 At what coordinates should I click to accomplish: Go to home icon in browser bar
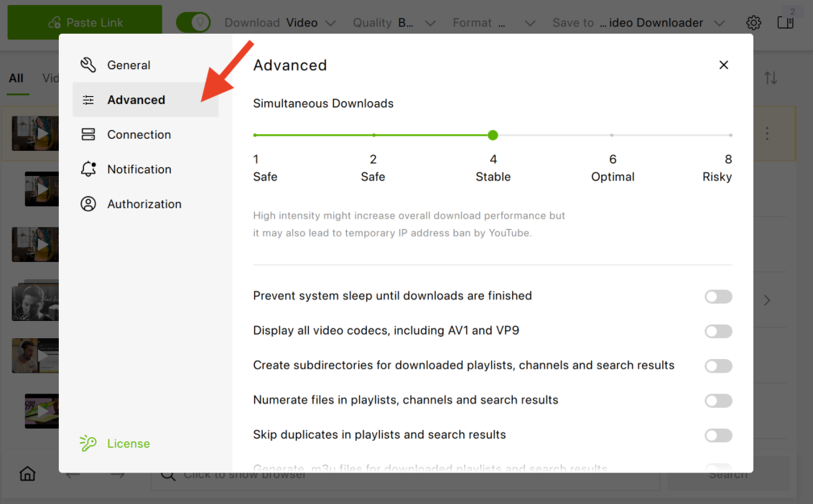pyautogui.click(x=27, y=473)
